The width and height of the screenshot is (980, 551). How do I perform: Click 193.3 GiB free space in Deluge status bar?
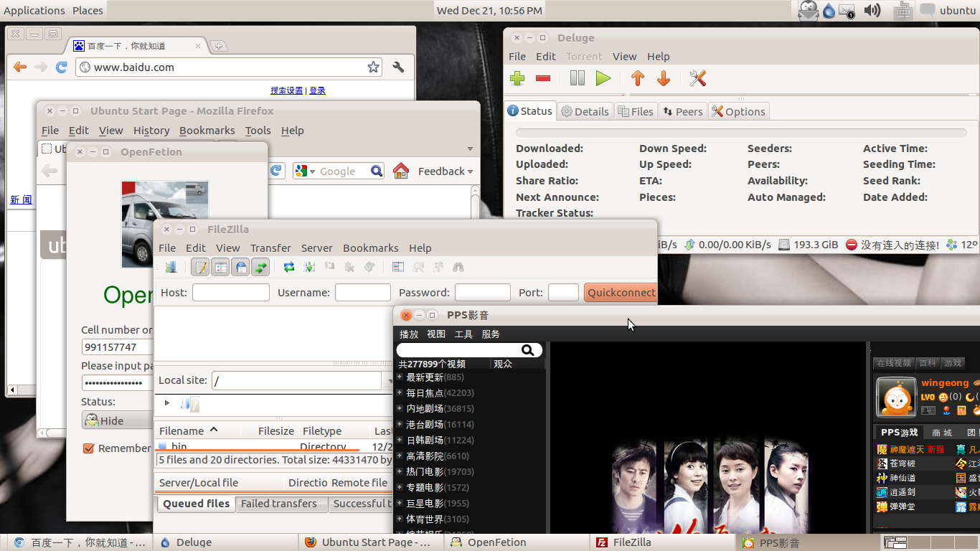coord(808,245)
